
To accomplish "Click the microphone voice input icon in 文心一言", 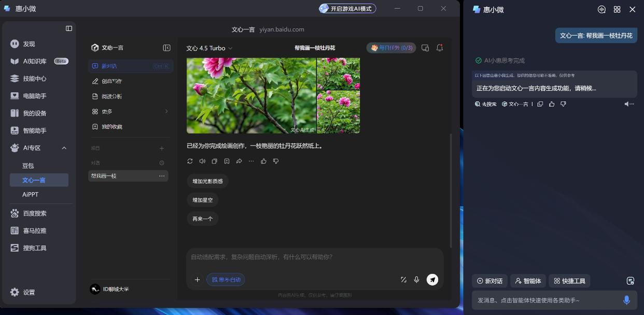I will [x=416, y=280].
